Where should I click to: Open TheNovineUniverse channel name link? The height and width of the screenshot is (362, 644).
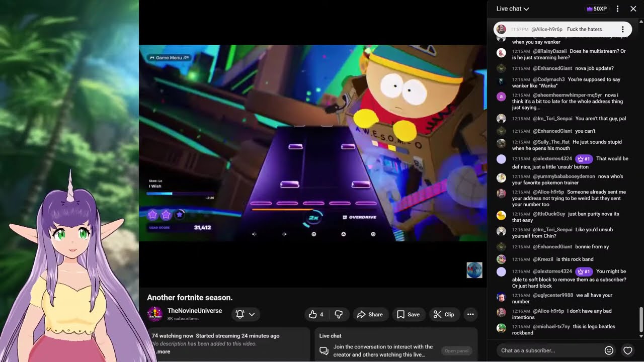click(x=194, y=311)
